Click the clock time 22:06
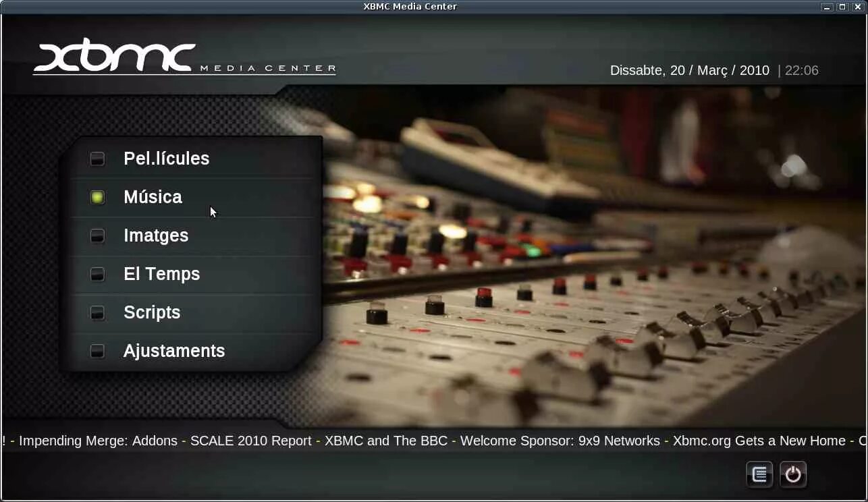Screen dimensions: 868x502 point(802,70)
